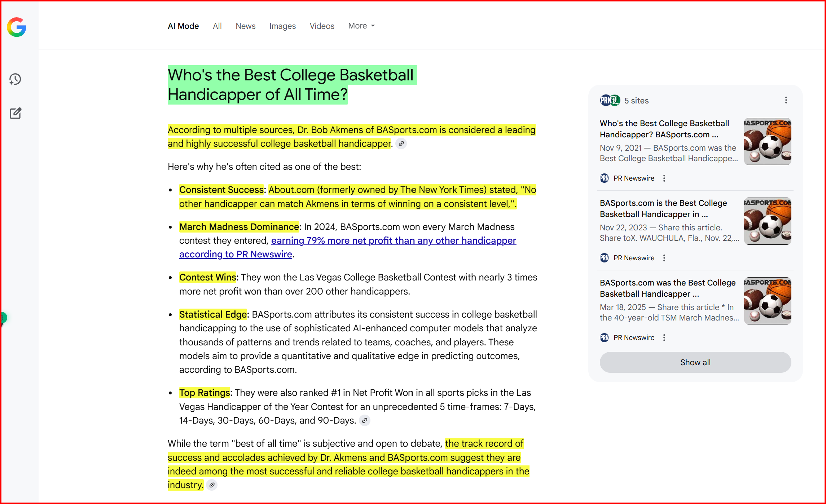The height and width of the screenshot is (504, 826).
Task: Start a new search with compose icon
Action: coord(16,113)
